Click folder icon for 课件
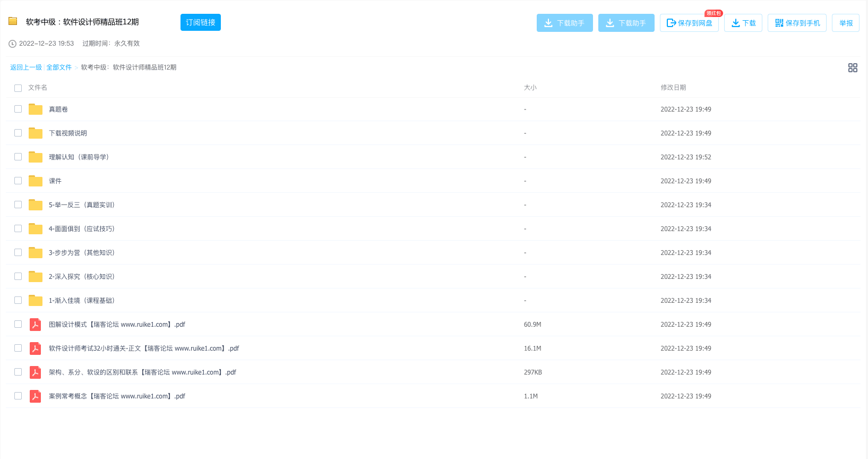Viewport: 868px width, 459px height. pos(36,181)
